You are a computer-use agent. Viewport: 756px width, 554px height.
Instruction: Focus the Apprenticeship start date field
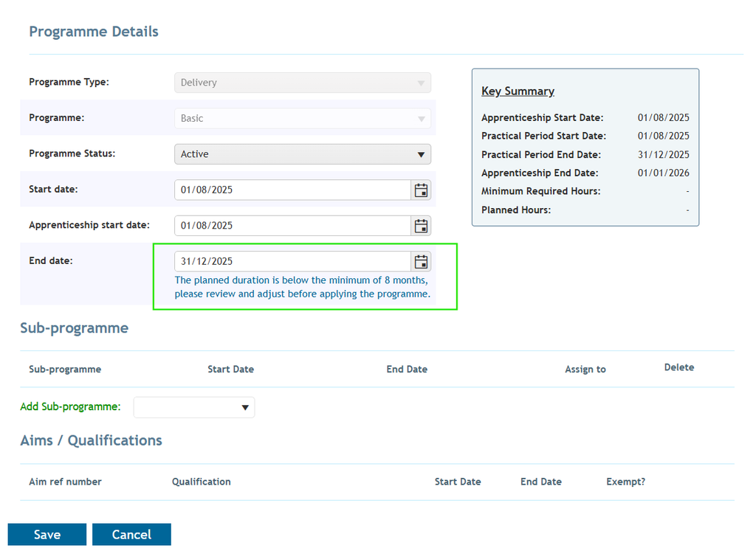click(292, 226)
